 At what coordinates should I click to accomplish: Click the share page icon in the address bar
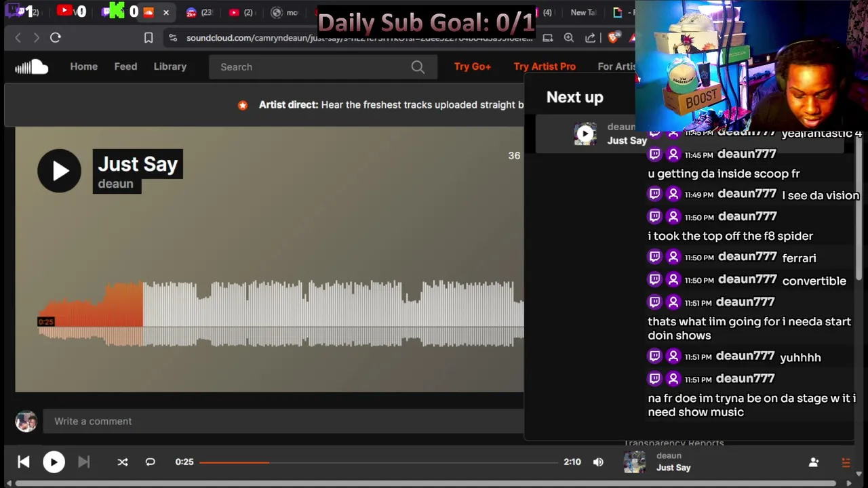click(591, 38)
